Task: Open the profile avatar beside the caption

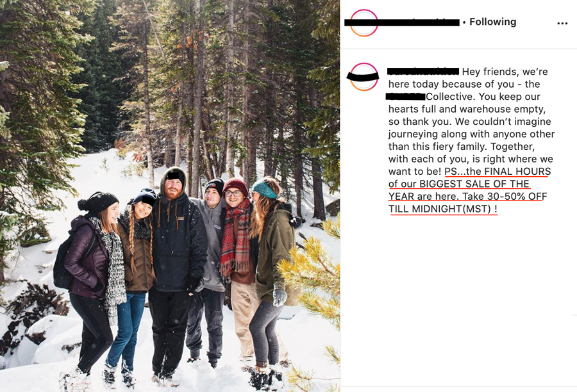Action: tap(364, 76)
